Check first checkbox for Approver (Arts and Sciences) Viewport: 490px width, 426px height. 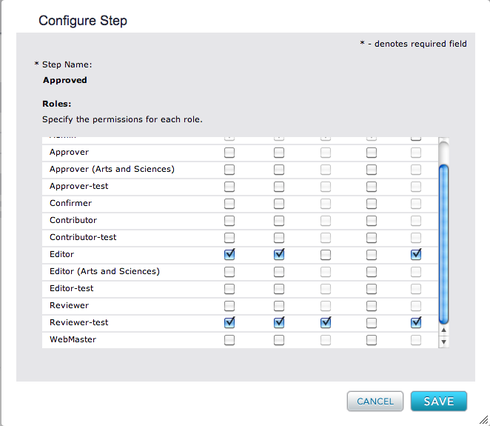click(x=229, y=170)
